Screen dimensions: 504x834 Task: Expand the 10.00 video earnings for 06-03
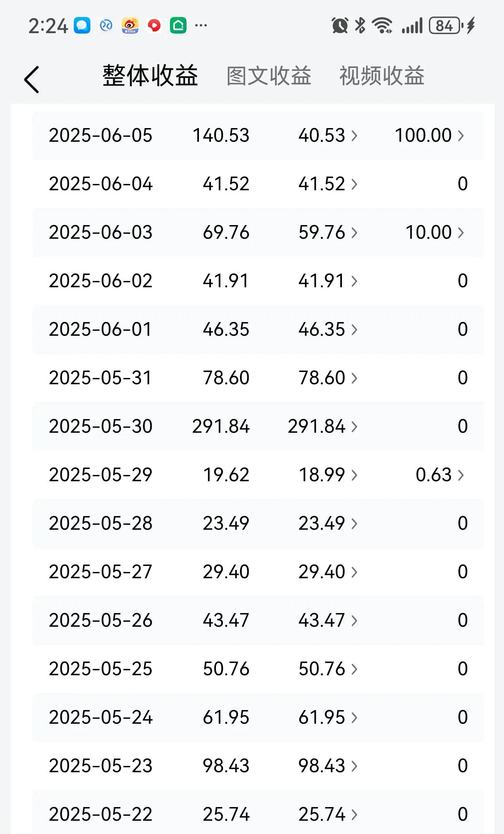(x=435, y=233)
